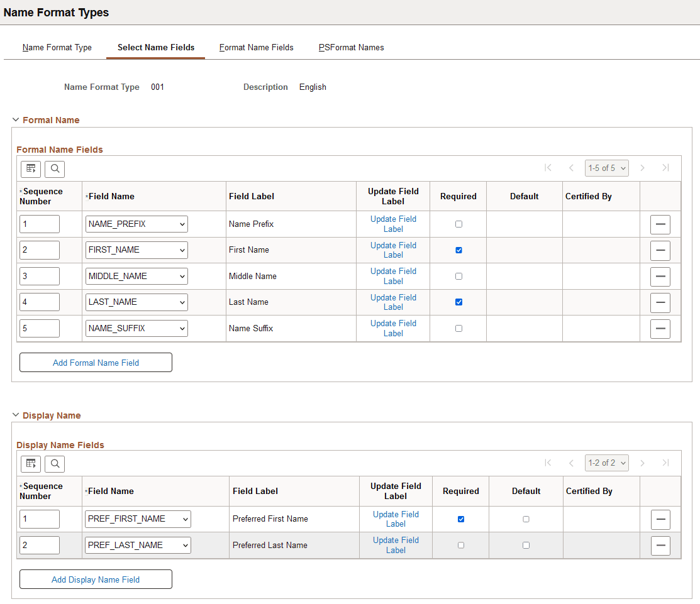Click the find icon in Display Name Fields grid
This screenshot has height=604, width=700.
pyautogui.click(x=54, y=463)
